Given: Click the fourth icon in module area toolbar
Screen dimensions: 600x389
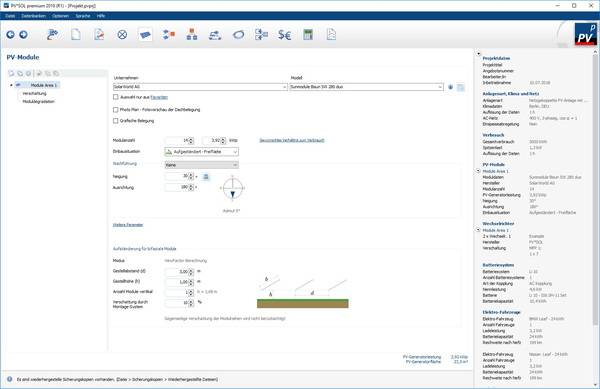Looking at the screenshot, I should pos(39,73).
